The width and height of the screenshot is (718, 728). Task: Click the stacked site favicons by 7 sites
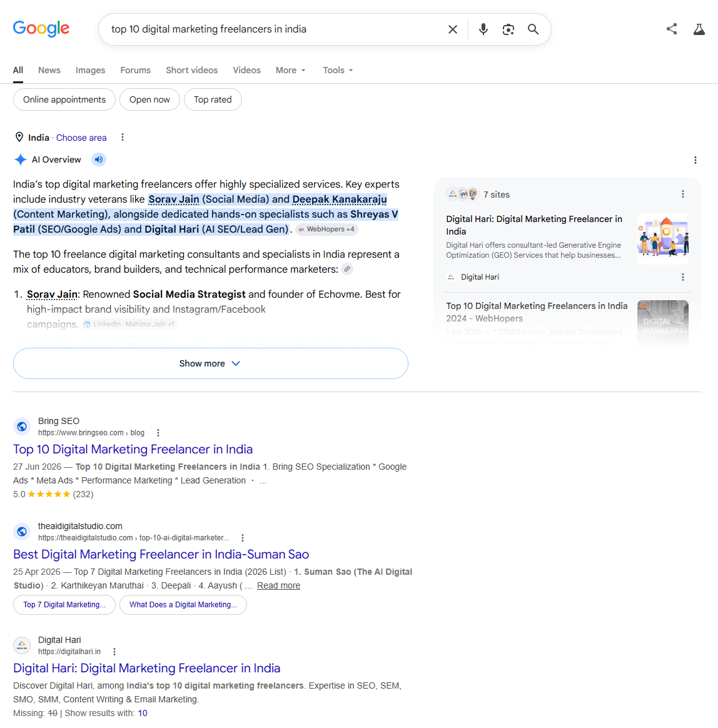pyautogui.click(x=462, y=194)
